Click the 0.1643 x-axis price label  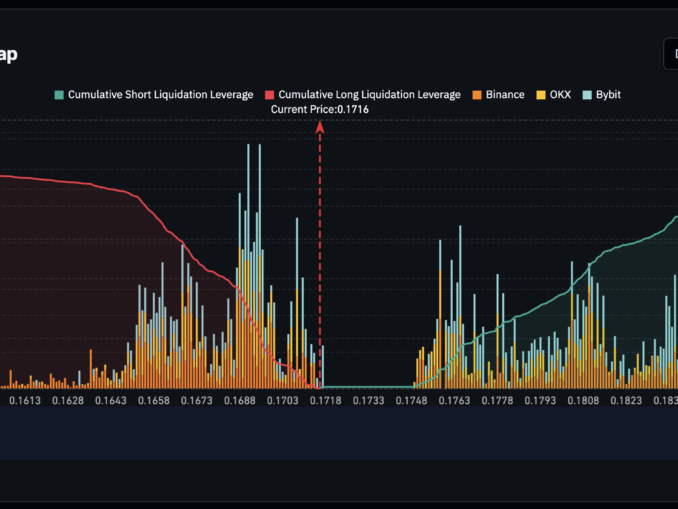[111, 401]
